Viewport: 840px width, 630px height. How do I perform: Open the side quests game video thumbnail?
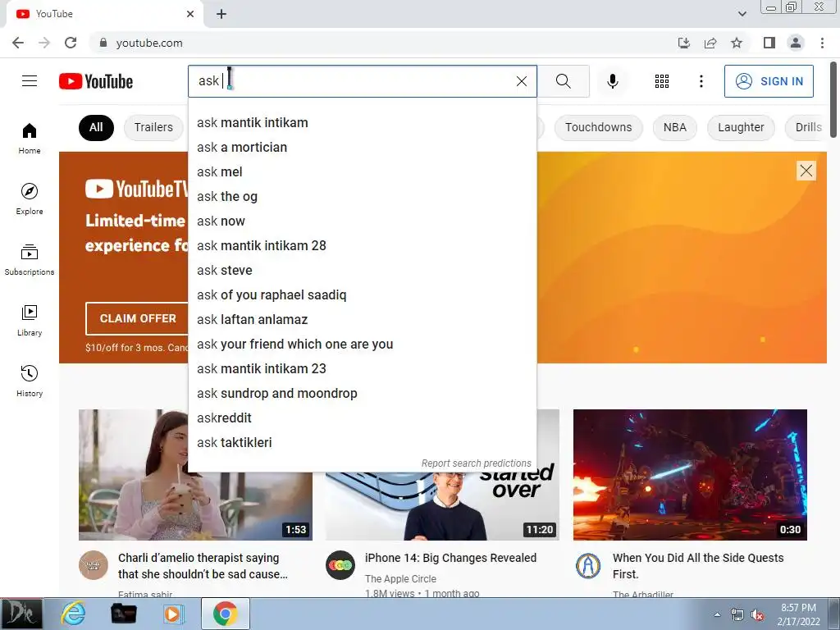click(690, 475)
